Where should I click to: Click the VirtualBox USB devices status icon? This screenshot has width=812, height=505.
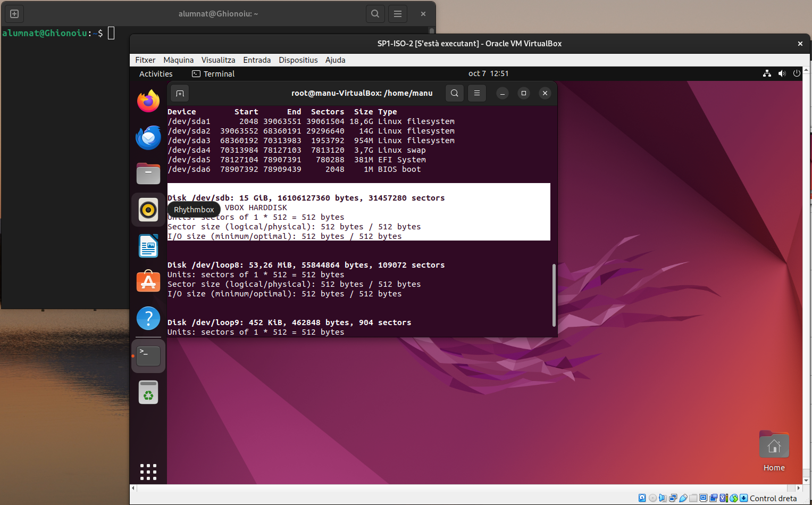coord(683,498)
